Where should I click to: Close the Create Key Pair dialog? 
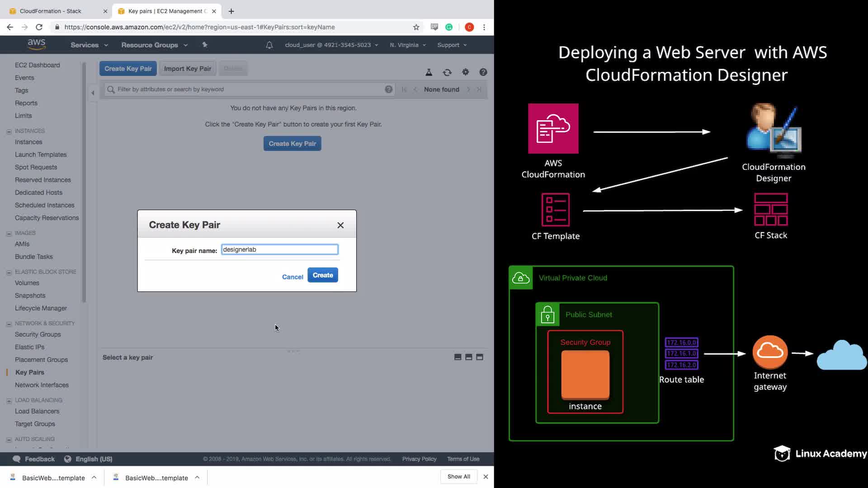click(x=340, y=225)
